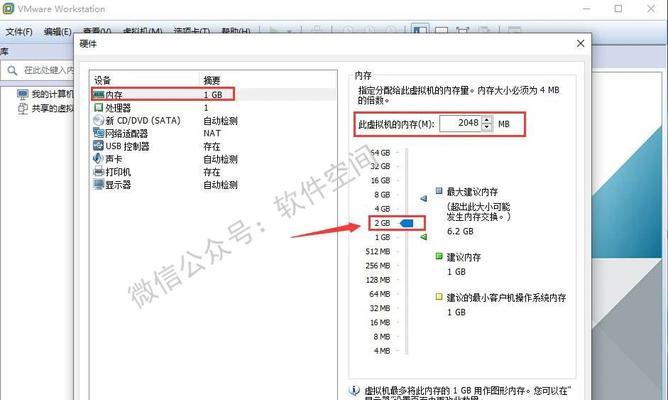
Task: Click the 自动检测 summary for 显示器
Action: tap(220, 184)
